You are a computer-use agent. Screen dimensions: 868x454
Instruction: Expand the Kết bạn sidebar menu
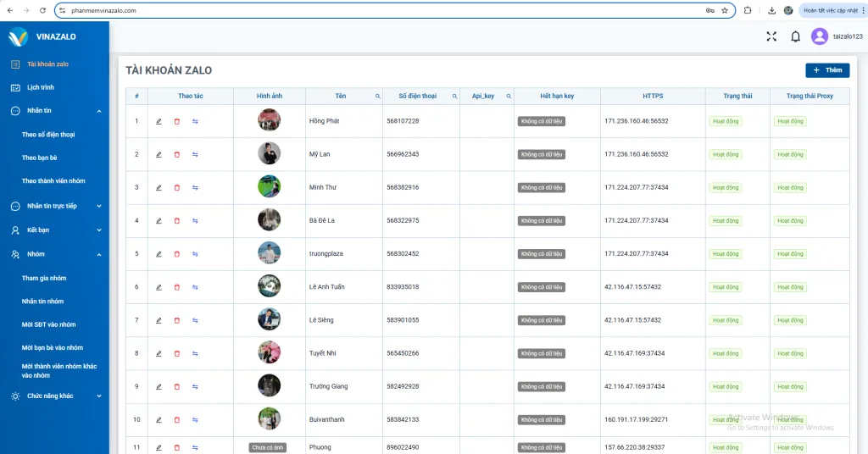coord(98,230)
